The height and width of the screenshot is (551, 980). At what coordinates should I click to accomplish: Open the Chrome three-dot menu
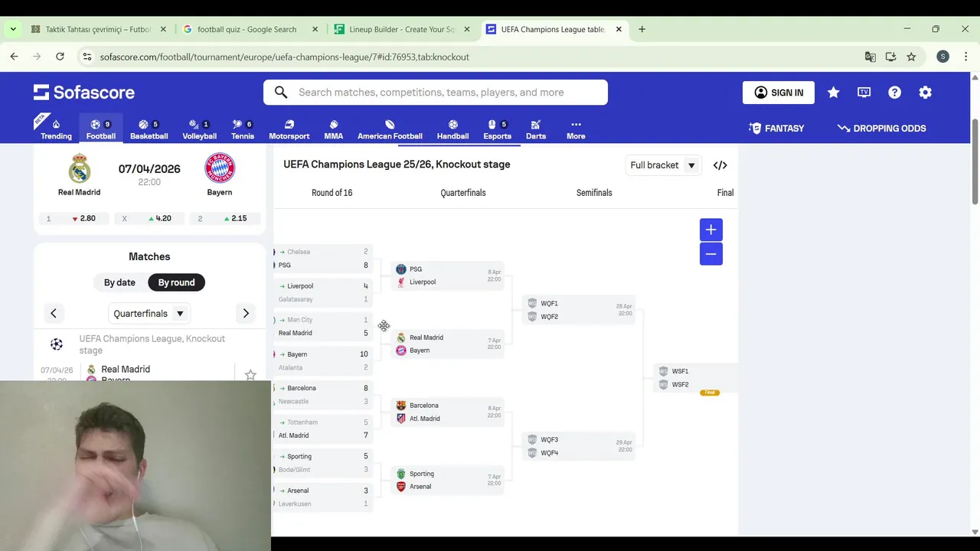point(966,57)
